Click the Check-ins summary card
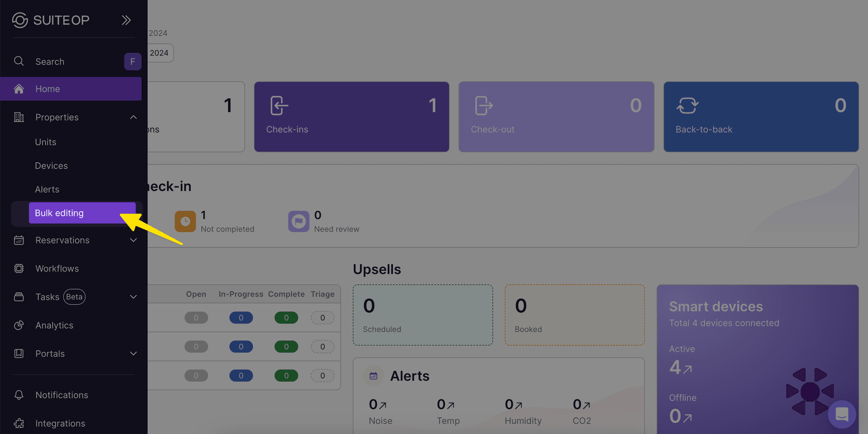 (x=352, y=117)
